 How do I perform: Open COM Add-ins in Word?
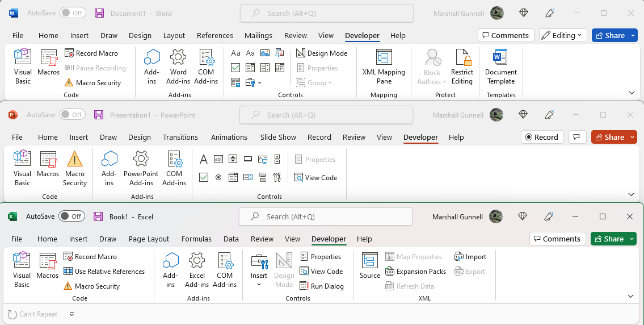pos(206,66)
